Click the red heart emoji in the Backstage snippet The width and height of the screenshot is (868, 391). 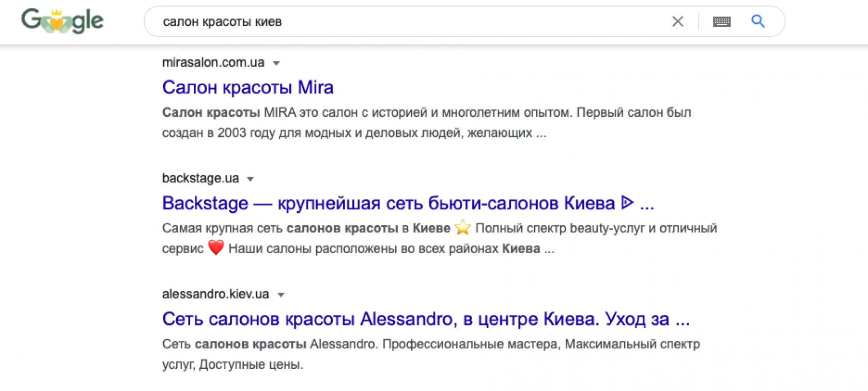coord(216,248)
